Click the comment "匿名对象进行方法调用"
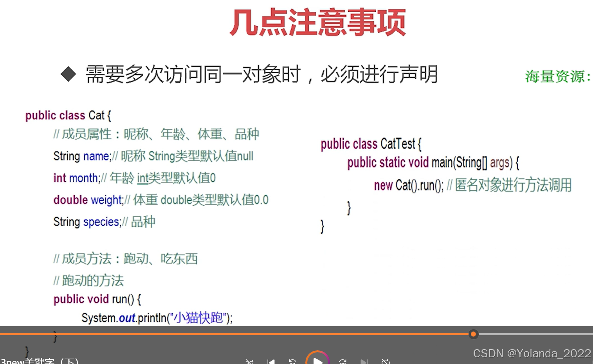This screenshot has width=593, height=364. pyautogui.click(x=513, y=185)
